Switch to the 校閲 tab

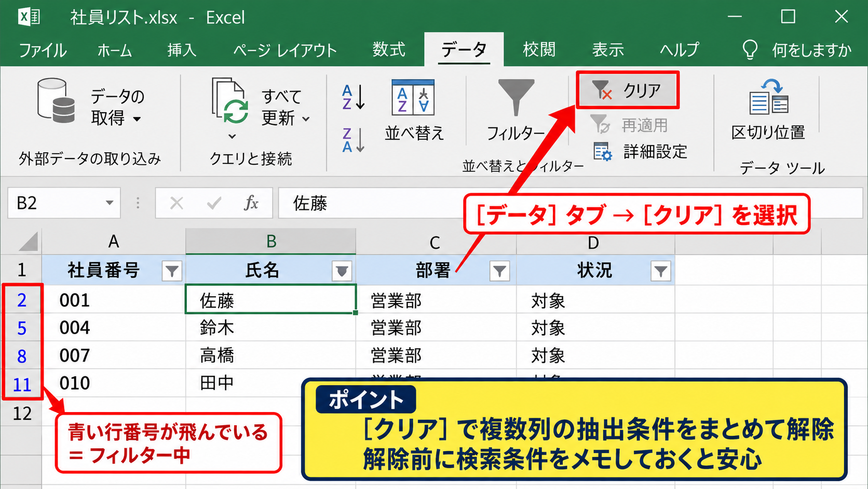point(539,50)
